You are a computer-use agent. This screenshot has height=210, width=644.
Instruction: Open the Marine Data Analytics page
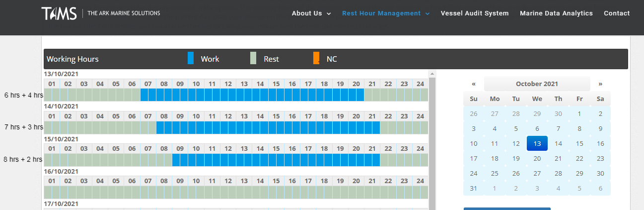coord(556,13)
